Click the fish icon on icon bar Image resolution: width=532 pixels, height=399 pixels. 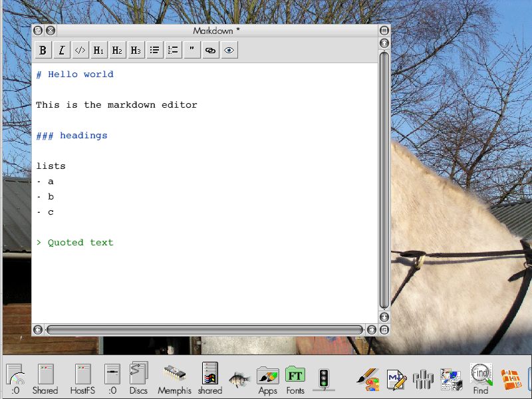[x=239, y=379]
